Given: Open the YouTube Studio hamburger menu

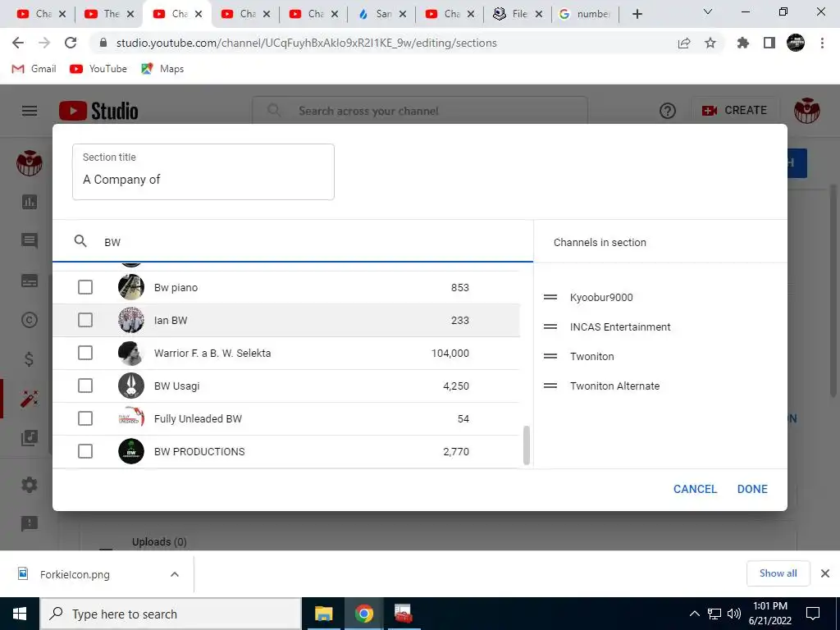Looking at the screenshot, I should point(30,111).
